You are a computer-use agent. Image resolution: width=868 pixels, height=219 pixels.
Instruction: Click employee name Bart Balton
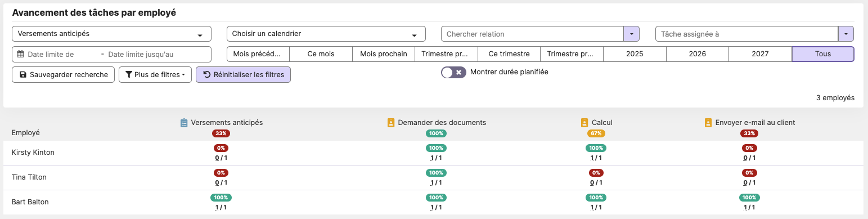click(x=30, y=202)
